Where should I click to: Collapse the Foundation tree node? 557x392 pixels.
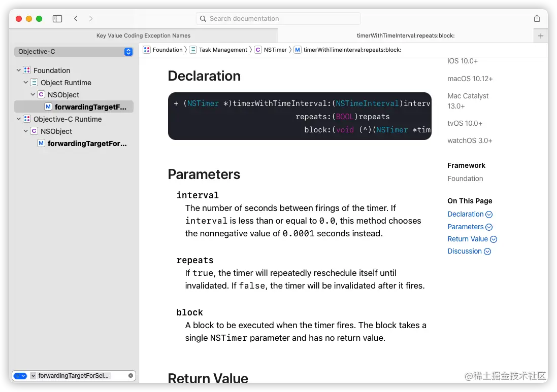[18, 70]
